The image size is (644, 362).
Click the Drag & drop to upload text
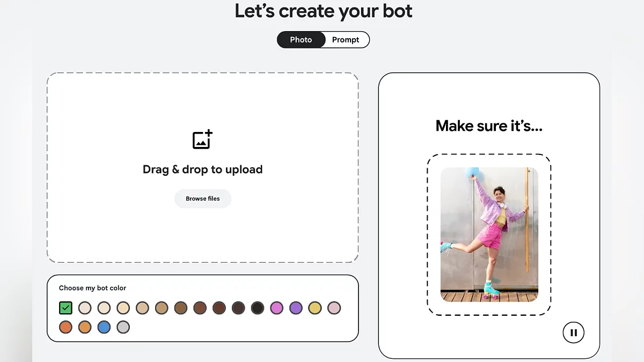coord(203,169)
